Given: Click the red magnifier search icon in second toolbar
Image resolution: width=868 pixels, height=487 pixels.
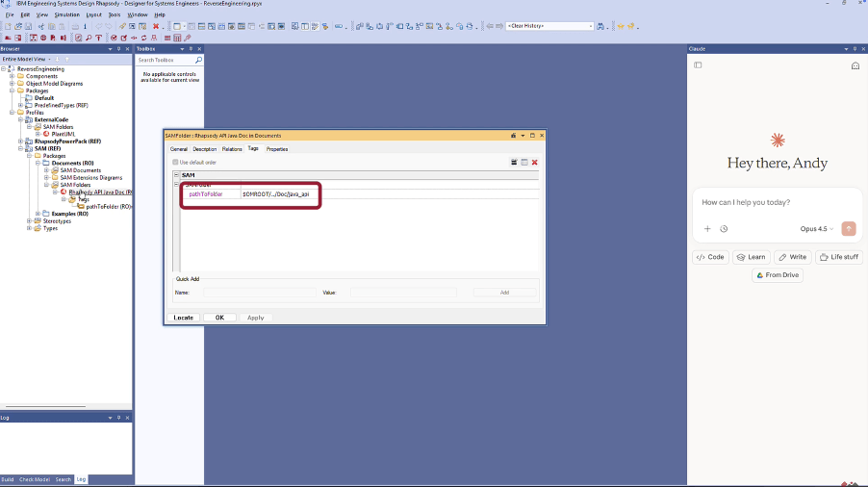Looking at the screenshot, I should (x=89, y=38).
